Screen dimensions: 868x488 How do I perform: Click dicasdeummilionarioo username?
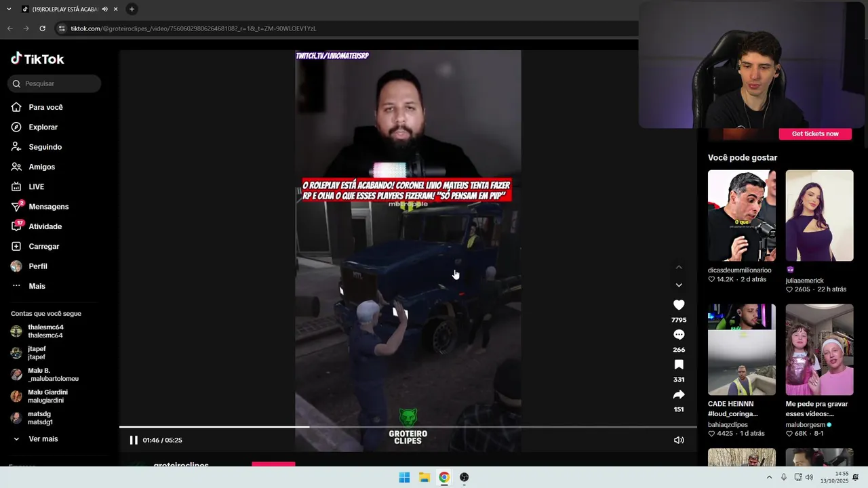pos(739,270)
